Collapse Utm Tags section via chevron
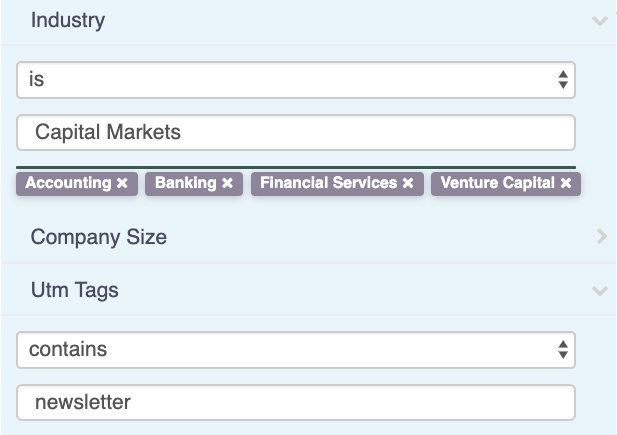This screenshot has width=617, height=435. click(600, 291)
